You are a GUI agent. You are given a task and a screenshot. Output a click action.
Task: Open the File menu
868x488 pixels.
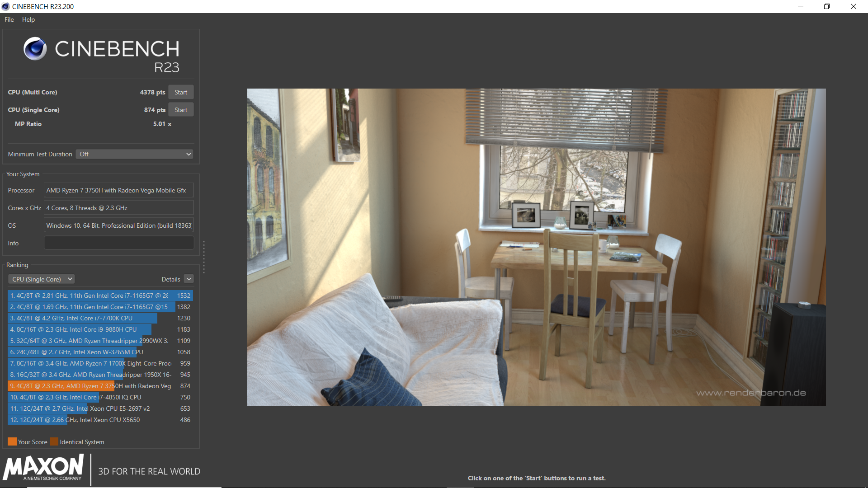9,19
